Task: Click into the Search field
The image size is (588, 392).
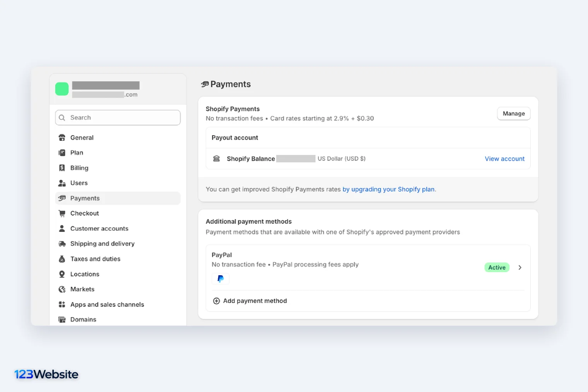Action: click(x=118, y=118)
